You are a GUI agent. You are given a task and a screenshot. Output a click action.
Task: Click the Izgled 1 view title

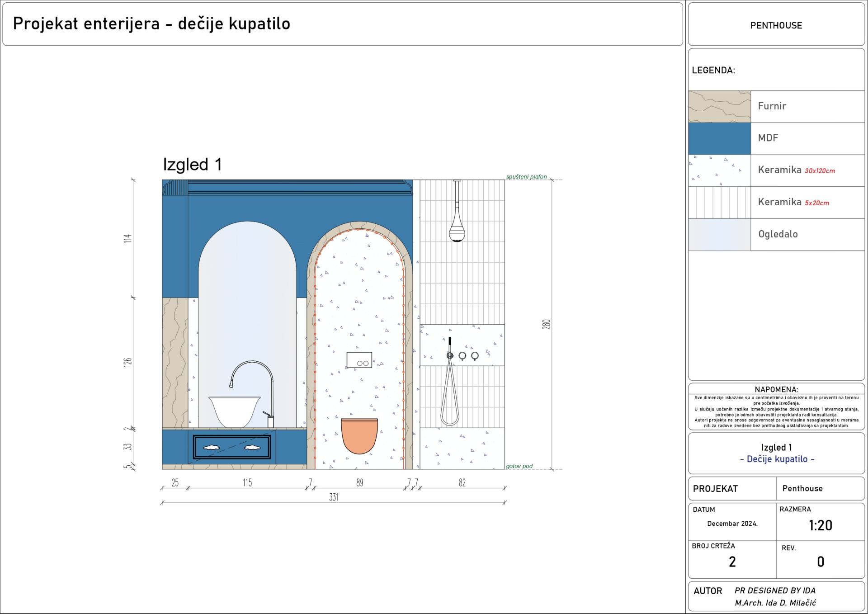coord(193,165)
